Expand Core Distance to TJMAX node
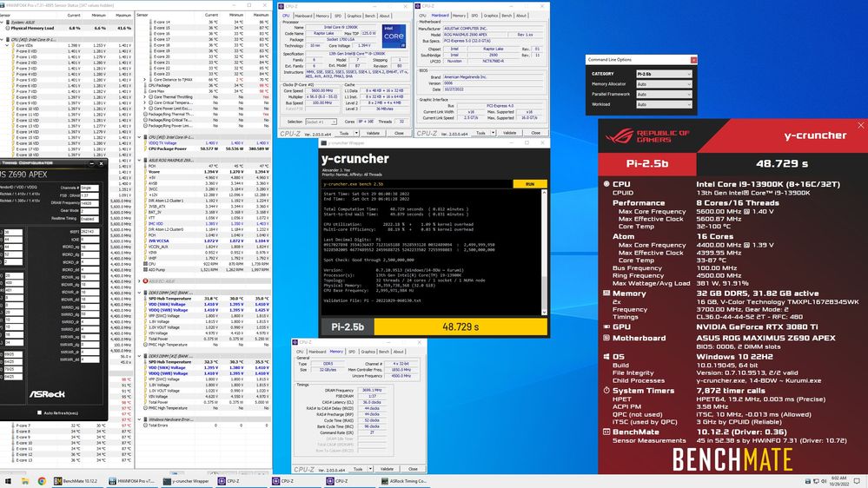The image size is (868, 488). click(146, 80)
